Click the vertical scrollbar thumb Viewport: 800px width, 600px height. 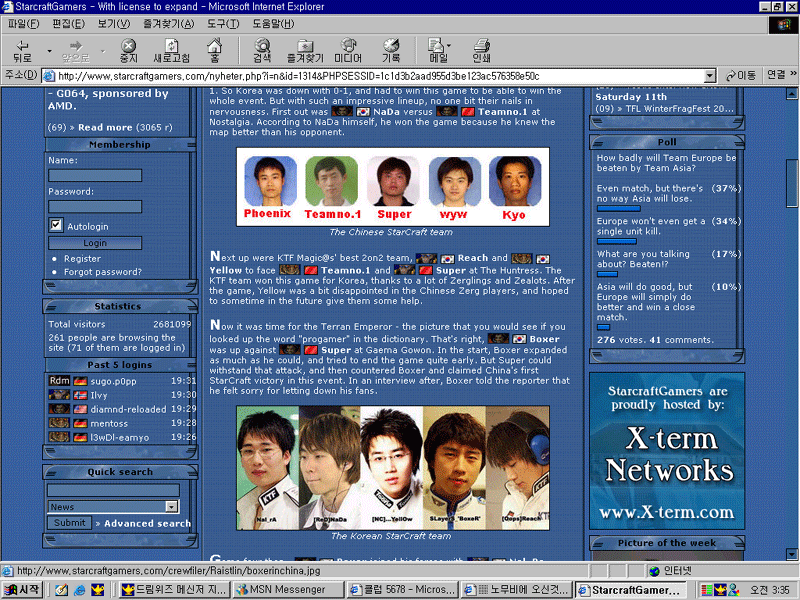[x=791, y=183]
